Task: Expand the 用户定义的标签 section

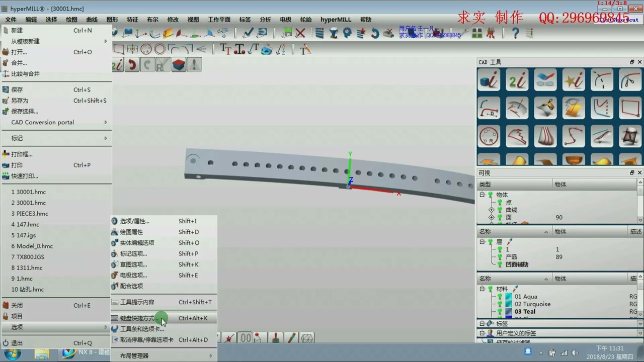Action: 482,333
